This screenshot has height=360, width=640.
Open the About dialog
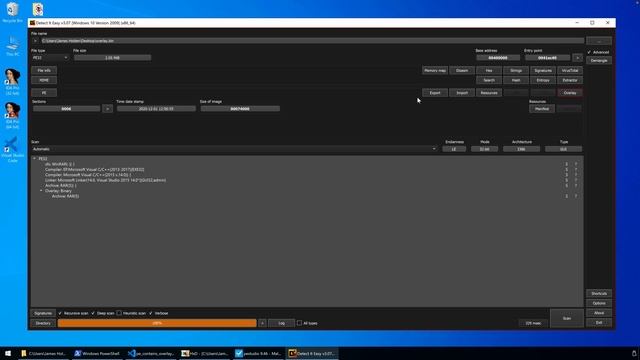[x=599, y=313]
